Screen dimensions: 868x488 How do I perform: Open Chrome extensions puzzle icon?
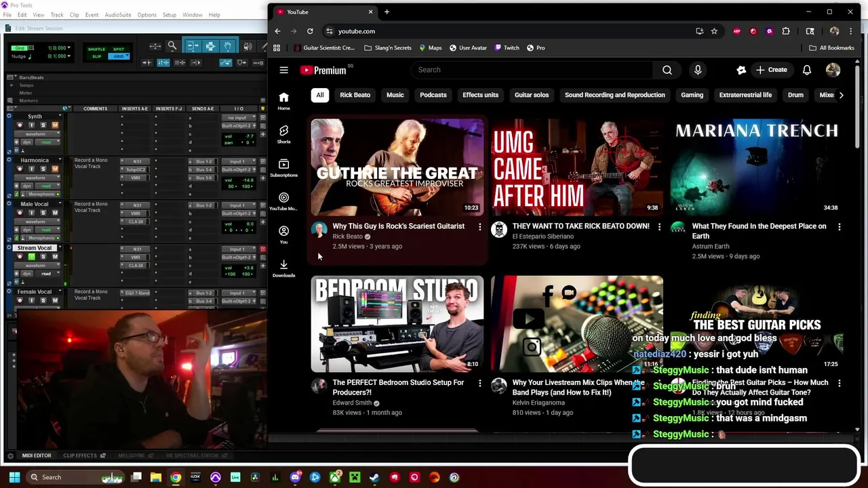786,31
